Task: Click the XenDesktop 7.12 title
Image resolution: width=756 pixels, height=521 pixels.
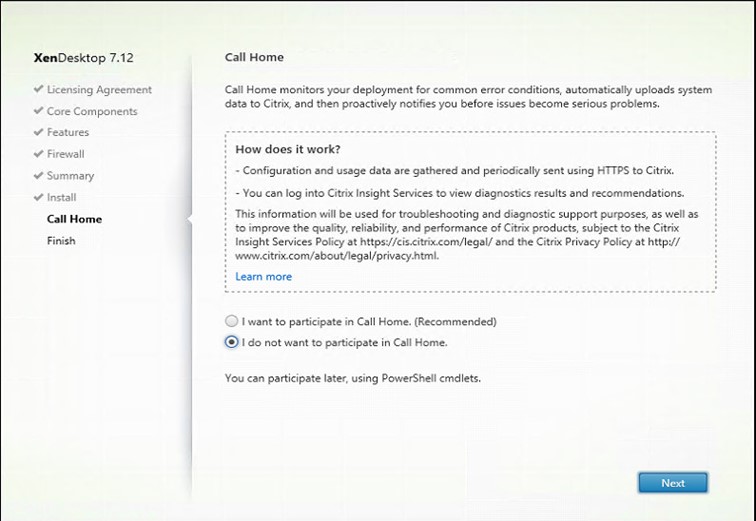Action: [x=83, y=58]
